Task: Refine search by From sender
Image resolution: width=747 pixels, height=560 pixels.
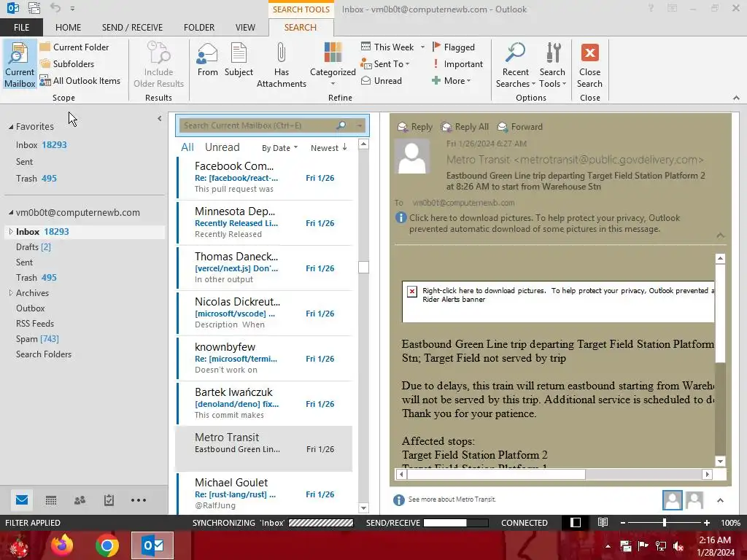Action: coord(208,60)
